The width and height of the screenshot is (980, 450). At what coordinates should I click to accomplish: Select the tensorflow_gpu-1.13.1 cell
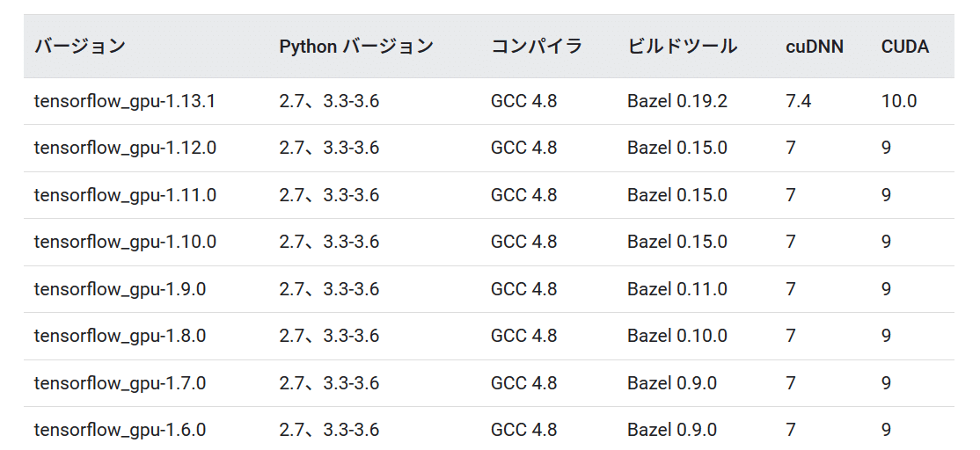pos(124,101)
